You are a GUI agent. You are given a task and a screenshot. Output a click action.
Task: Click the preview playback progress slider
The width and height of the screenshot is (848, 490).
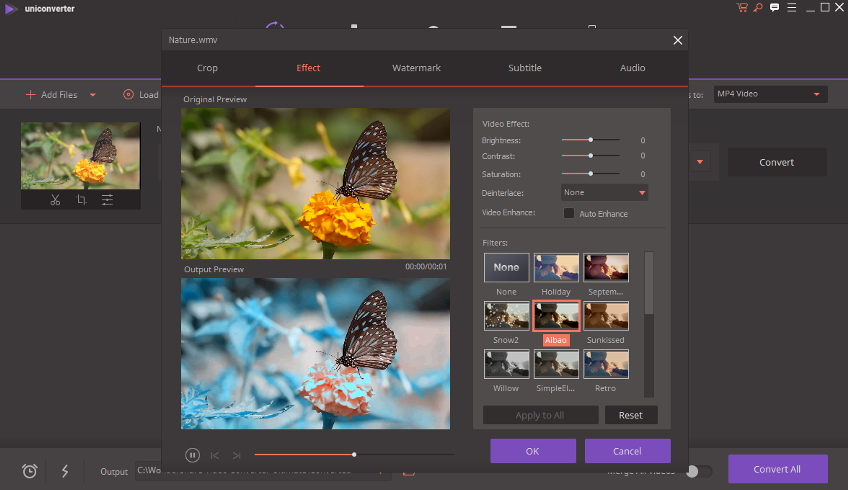click(354, 455)
